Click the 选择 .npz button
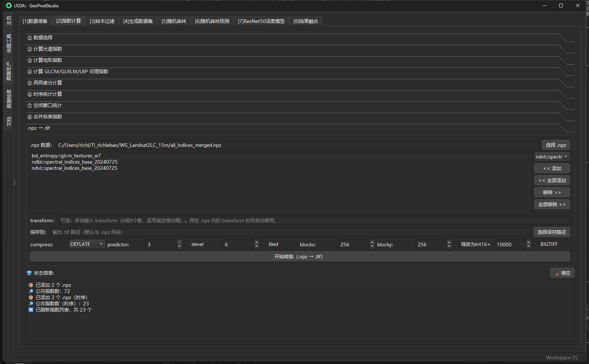 point(555,145)
